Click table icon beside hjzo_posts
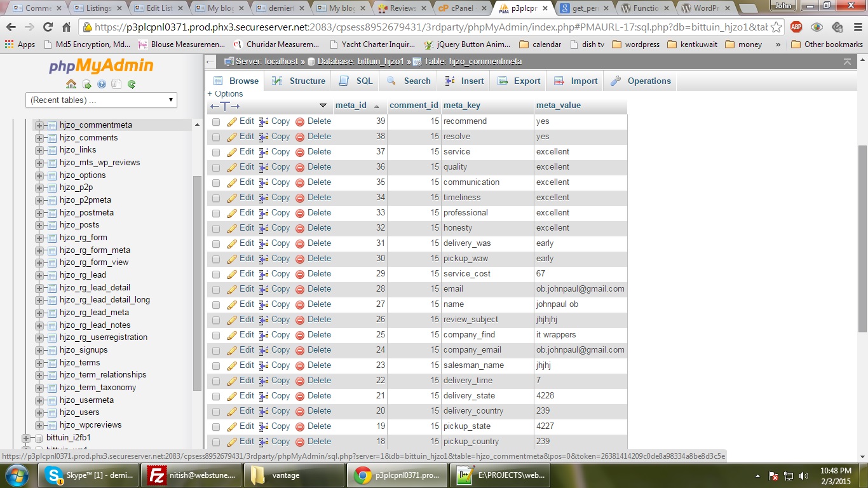The image size is (868, 488). 52,225
